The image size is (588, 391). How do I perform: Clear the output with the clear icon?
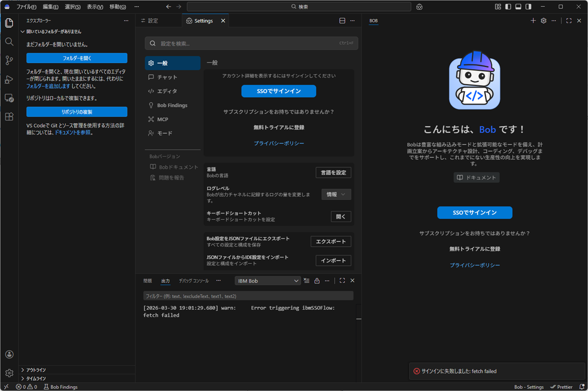point(307,281)
